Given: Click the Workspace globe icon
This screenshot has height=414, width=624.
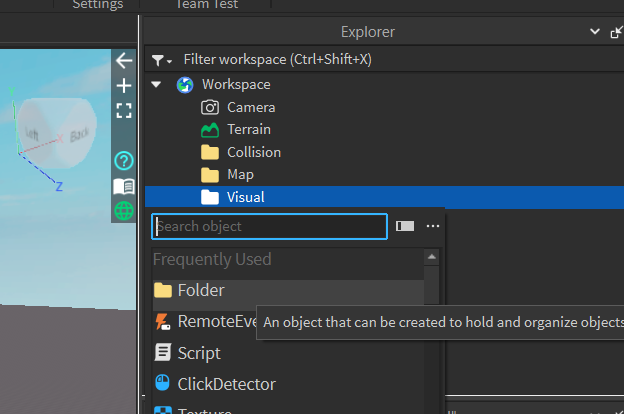Looking at the screenshot, I should tap(185, 85).
